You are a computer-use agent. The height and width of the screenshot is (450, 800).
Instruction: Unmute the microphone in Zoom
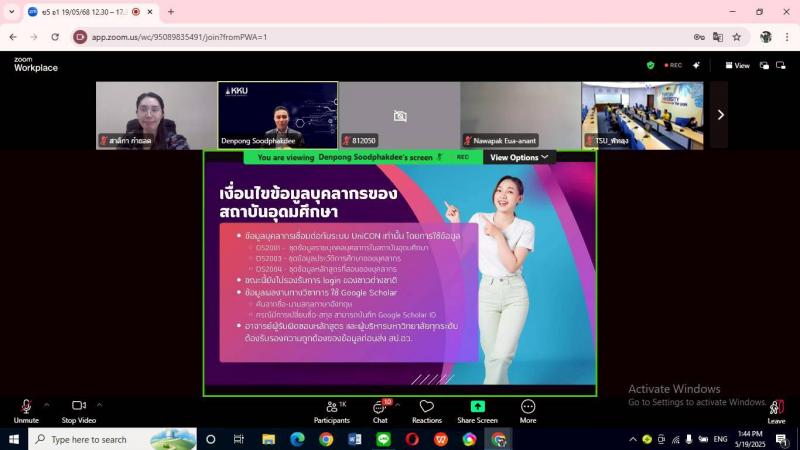[26, 411]
